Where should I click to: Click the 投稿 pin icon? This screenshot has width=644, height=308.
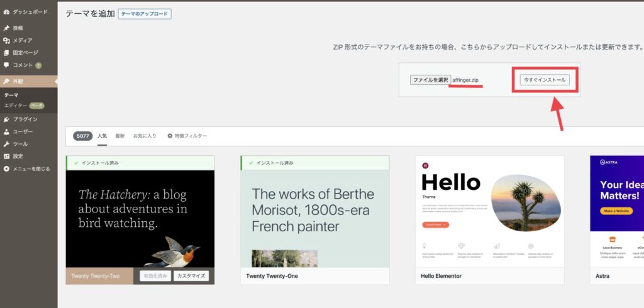[6, 28]
